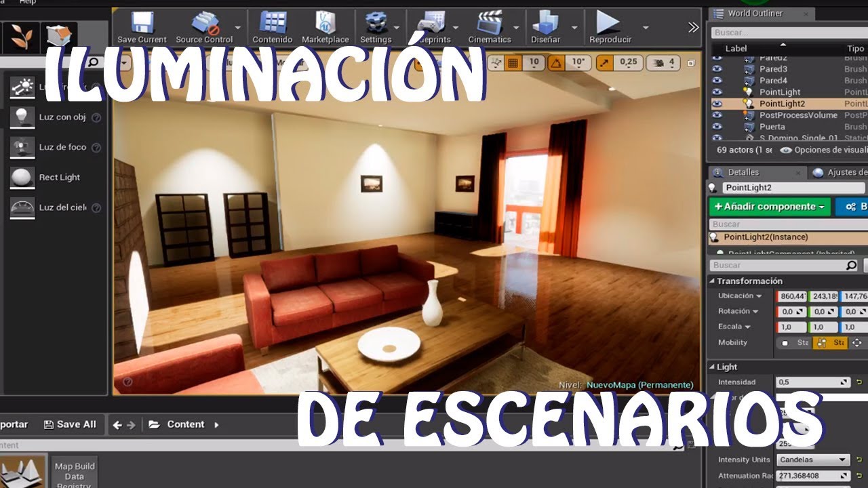Select the foliage mode leaf icon
868x488 pixels.
coord(20,37)
